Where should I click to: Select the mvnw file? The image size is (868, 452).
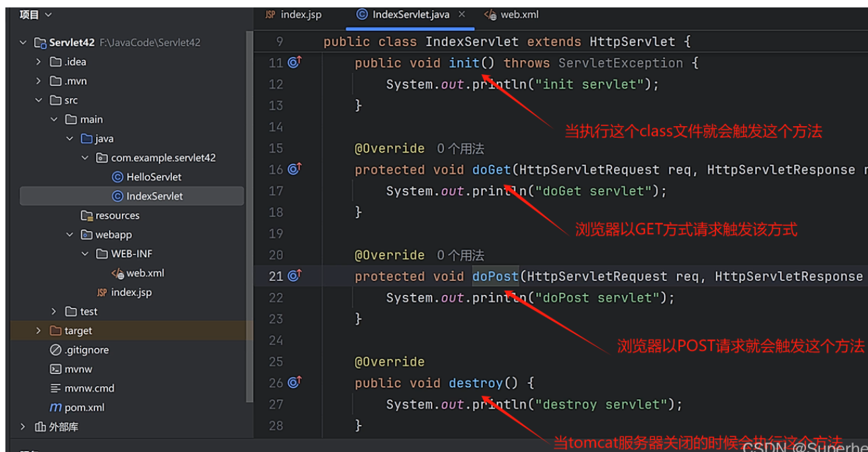(78, 369)
